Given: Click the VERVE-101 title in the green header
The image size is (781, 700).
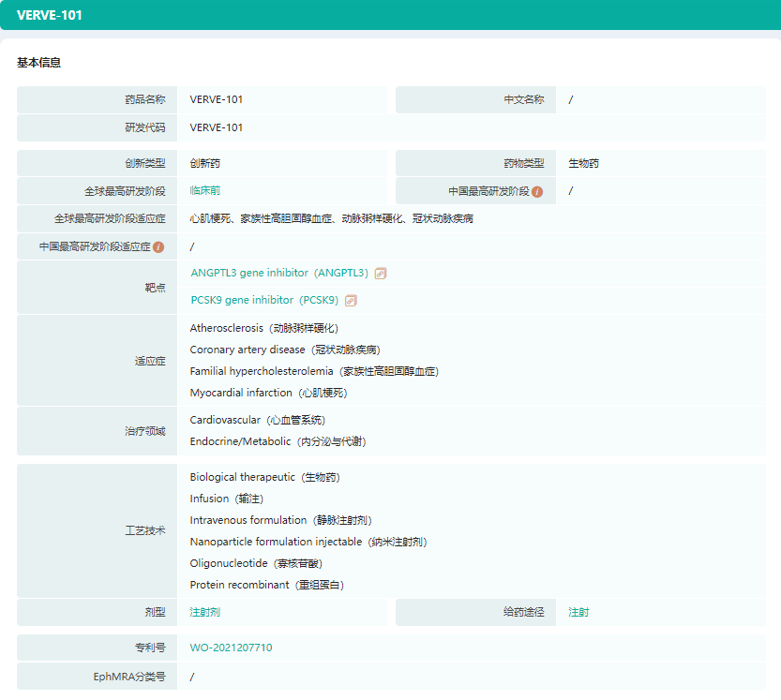Looking at the screenshot, I should click(x=50, y=15).
